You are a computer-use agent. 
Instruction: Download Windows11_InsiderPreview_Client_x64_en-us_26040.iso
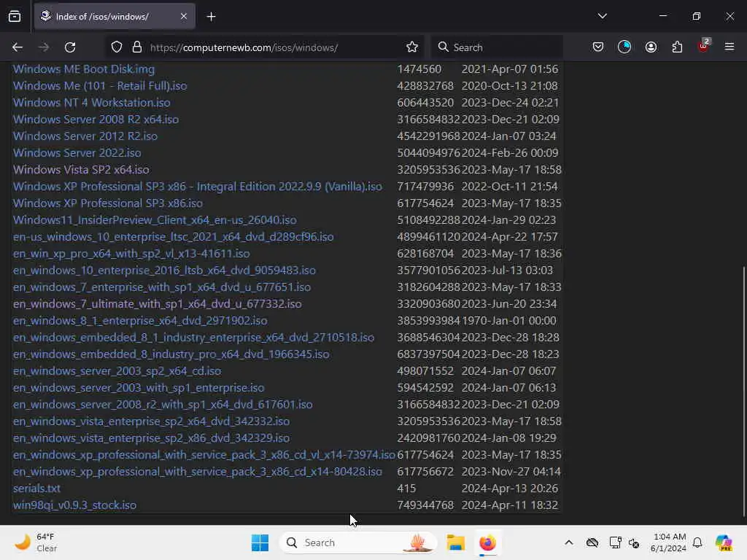(155, 220)
